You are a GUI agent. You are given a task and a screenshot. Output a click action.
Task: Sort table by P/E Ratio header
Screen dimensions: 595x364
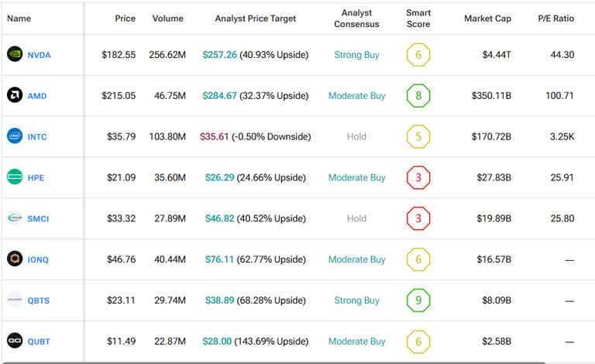[x=555, y=19]
